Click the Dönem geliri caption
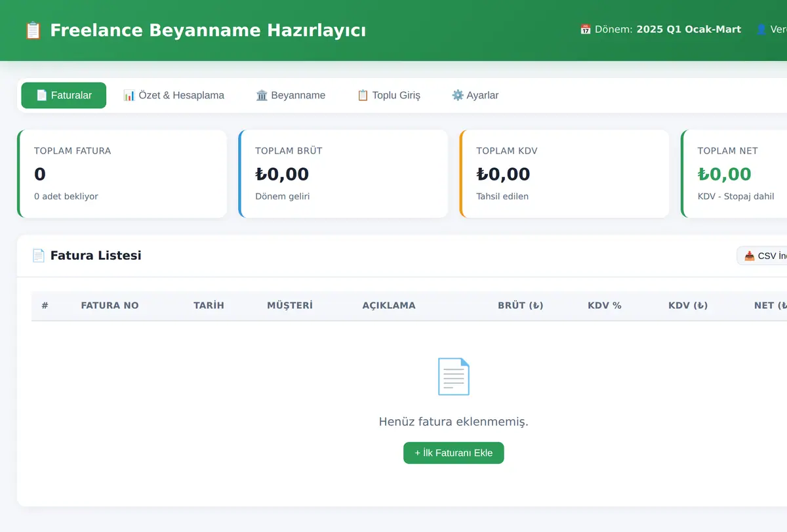Viewport: 787px width, 532px height. (283, 196)
